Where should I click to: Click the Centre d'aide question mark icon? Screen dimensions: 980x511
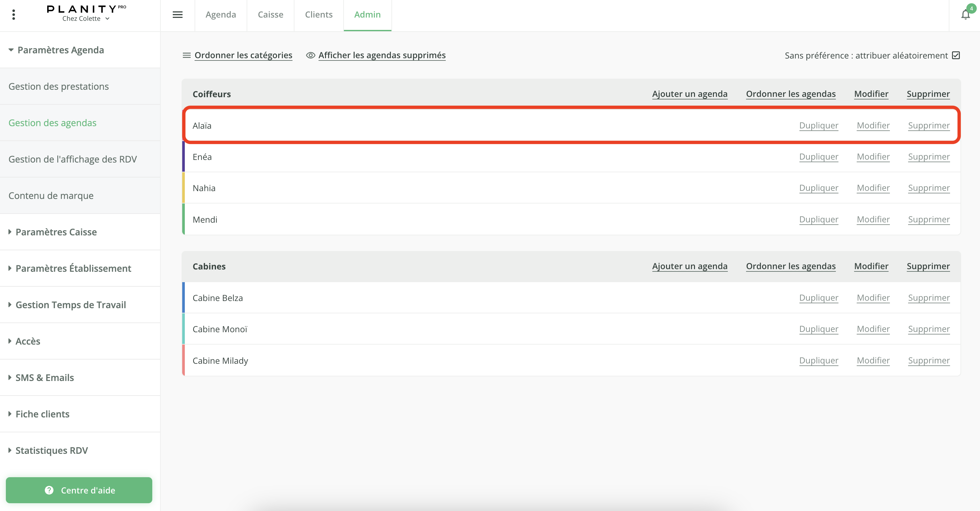point(49,490)
